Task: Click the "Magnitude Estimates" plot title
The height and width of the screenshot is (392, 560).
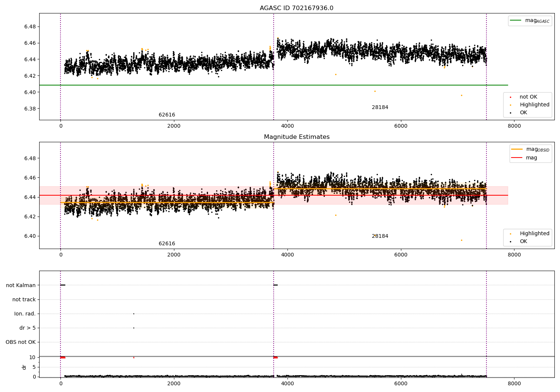Action: [296, 137]
